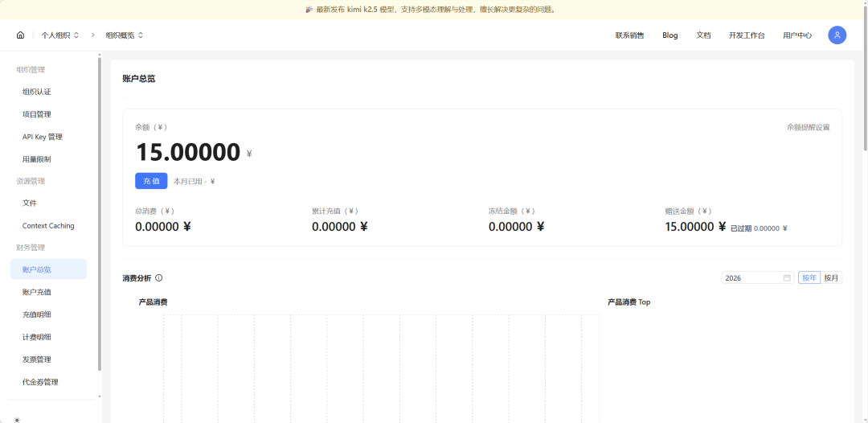Image resolution: width=868 pixels, height=423 pixels.
Task: Open the Blog link in the top navigation
Action: click(x=669, y=35)
